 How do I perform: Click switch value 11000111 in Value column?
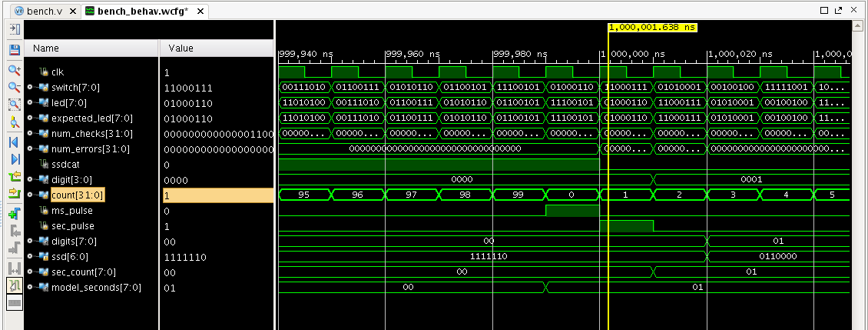point(188,88)
